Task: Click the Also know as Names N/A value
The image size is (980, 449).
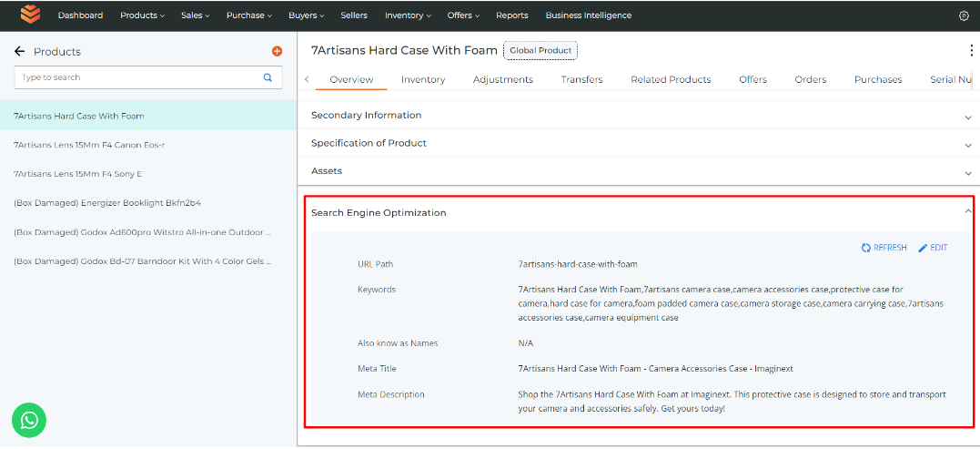Action: [x=526, y=343]
